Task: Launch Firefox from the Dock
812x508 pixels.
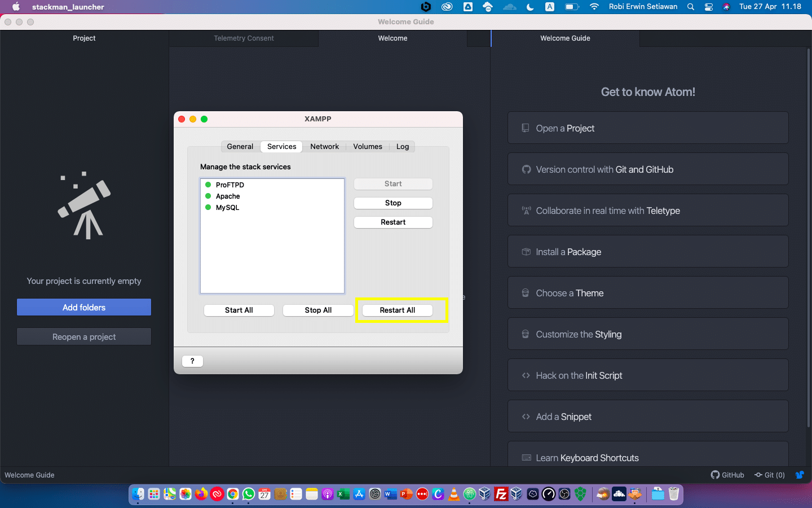Action: (x=201, y=494)
